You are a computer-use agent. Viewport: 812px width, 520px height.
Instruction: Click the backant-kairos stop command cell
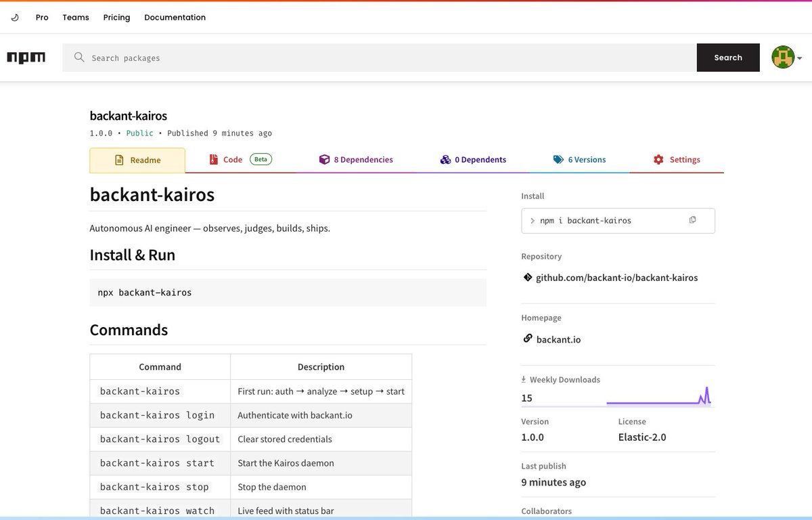click(x=160, y=487)
